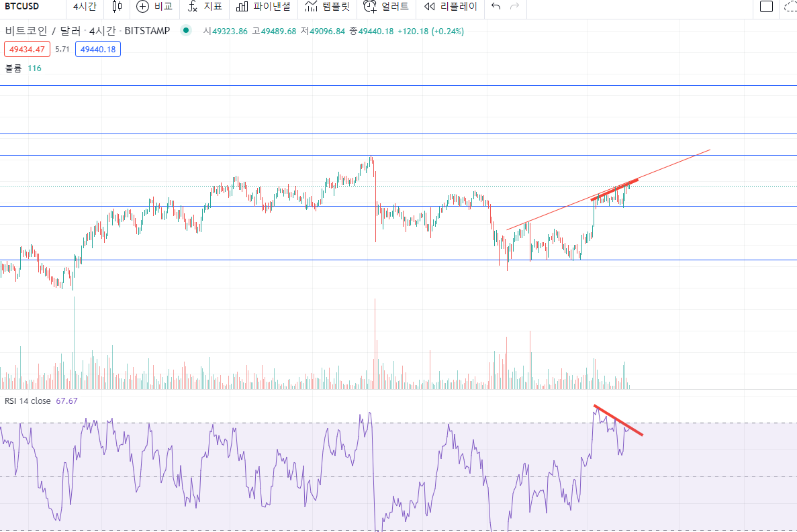
Task: Open the BTCUSD symbol search
Action: click(x=23, y=7)
